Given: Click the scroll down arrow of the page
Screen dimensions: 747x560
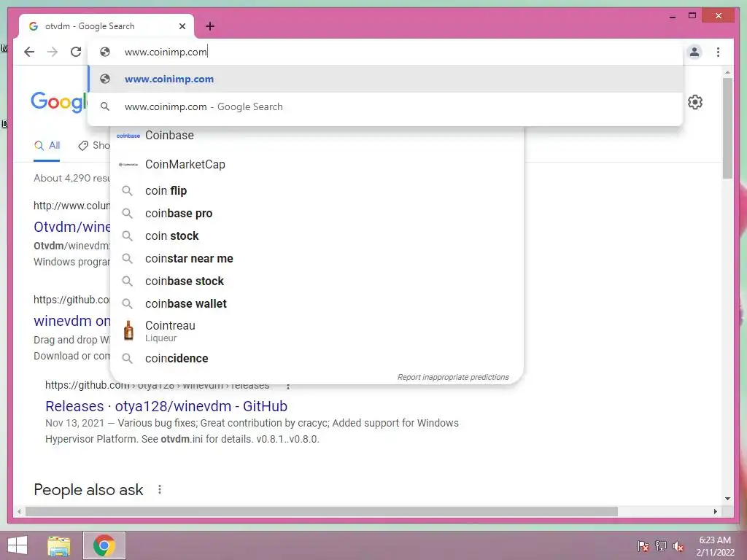Looking at the screenshot, I should (x=727, y=499).
